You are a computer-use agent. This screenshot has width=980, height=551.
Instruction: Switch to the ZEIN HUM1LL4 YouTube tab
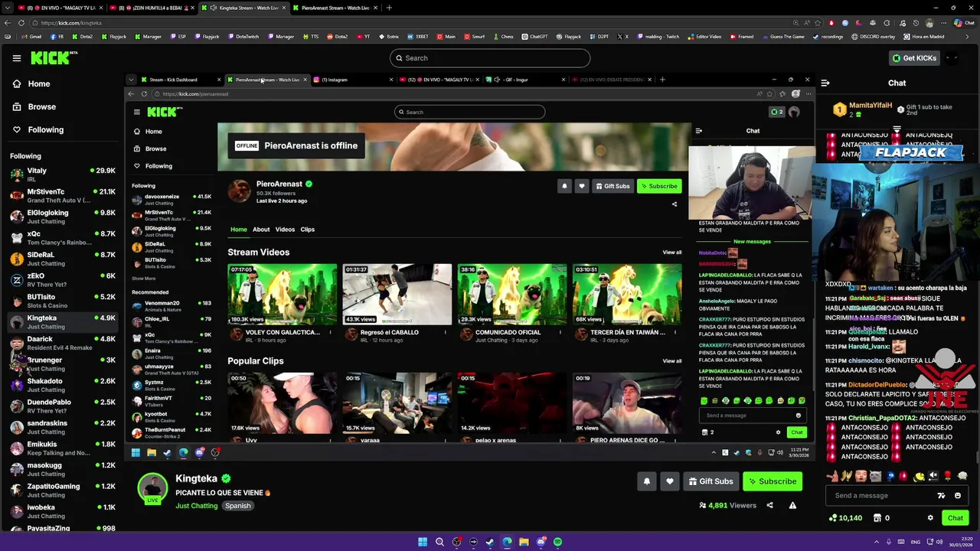click(152, 8)
